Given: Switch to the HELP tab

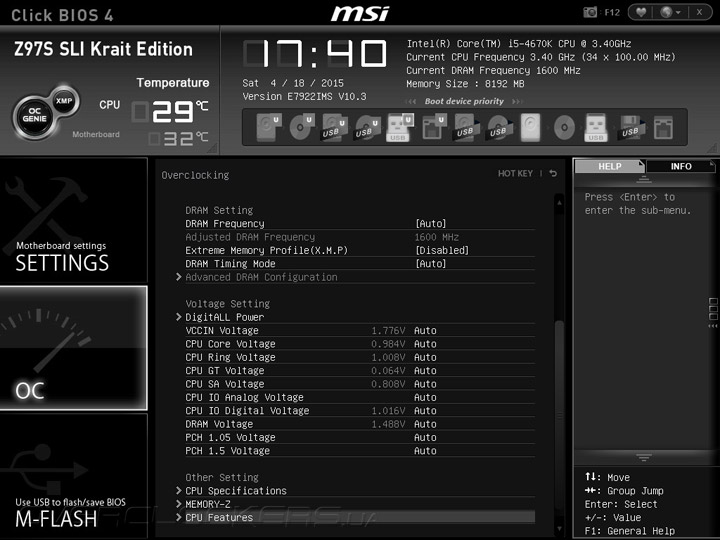Looking at the screenshot, I should pos(610,166).
